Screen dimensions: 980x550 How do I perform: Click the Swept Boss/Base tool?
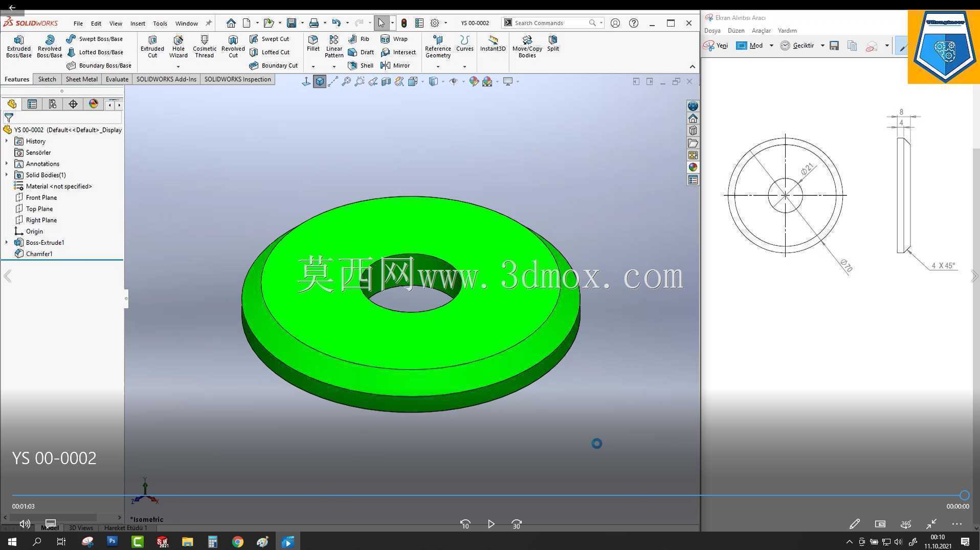tap(95, 39)
